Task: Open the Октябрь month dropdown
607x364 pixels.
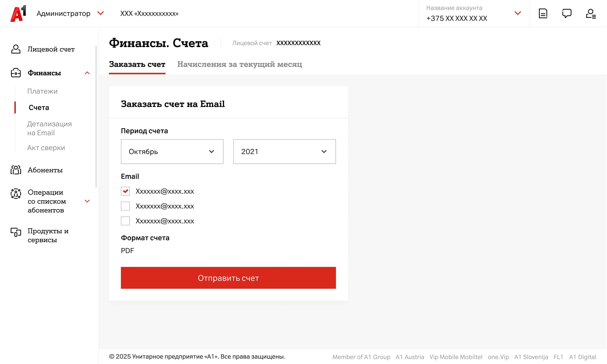Action: pos(172,152)
